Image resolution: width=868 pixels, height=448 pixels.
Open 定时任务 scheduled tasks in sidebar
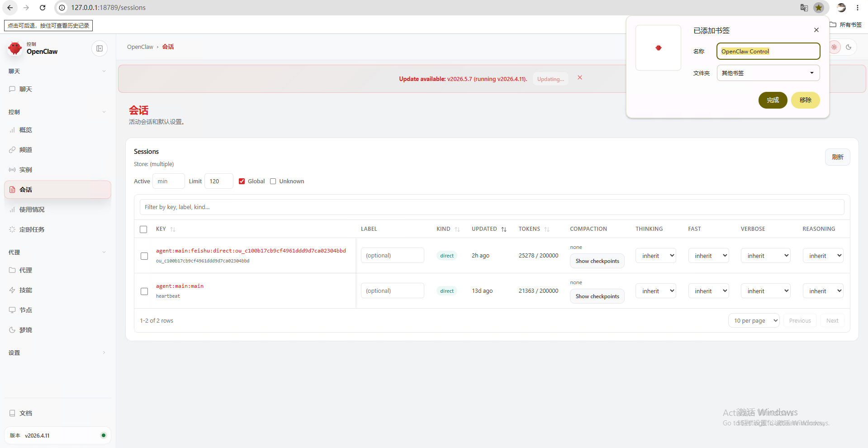[x=57, y=229]
